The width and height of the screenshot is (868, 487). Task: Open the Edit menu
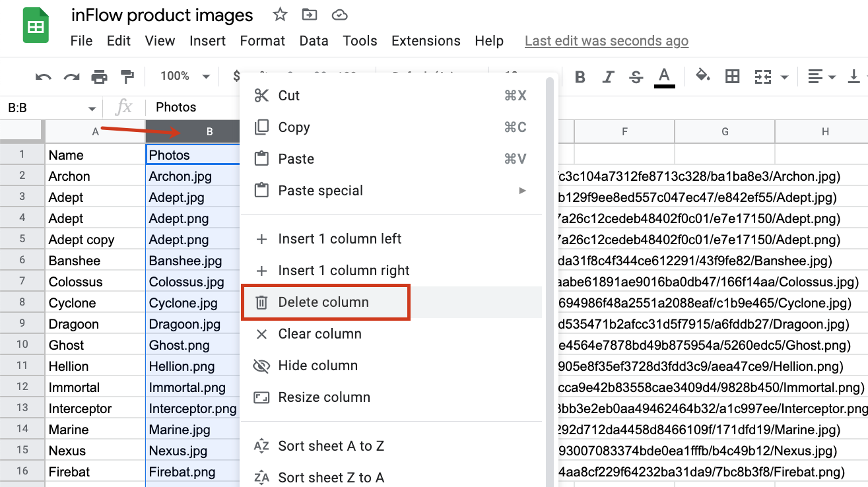[119, 41]
